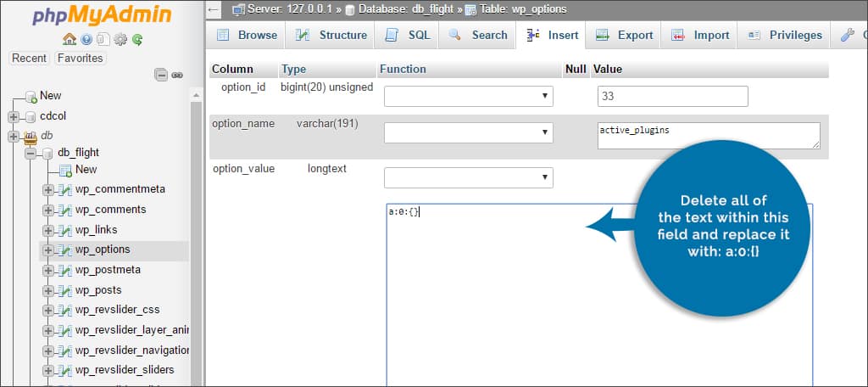Click the navigation panel scrollbar up arrow
The image size is (868, 387).
tap(196, 96)
